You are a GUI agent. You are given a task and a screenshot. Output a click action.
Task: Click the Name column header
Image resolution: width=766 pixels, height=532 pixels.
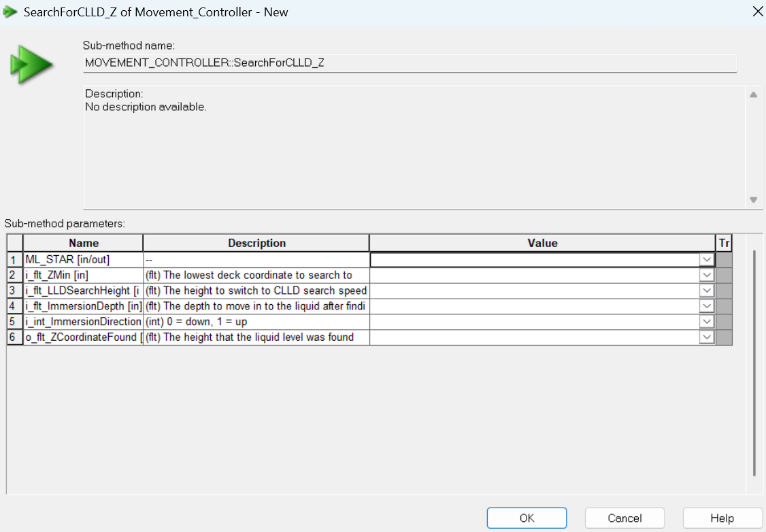pos(84,243)
